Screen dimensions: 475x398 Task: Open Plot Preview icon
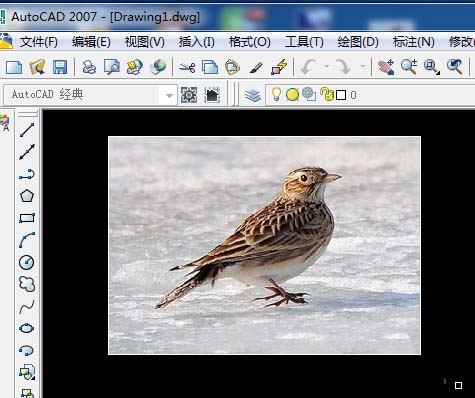[x=112, y=67]
